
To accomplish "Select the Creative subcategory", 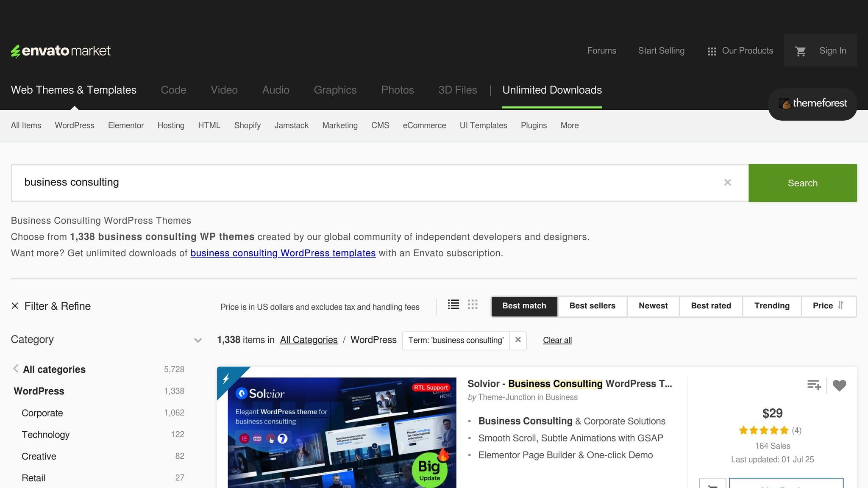I will click(39, 456).
